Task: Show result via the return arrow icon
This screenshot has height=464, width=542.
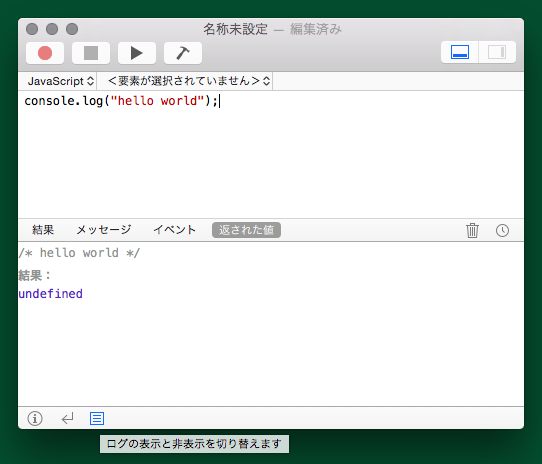Action: [x=67, y=418]
